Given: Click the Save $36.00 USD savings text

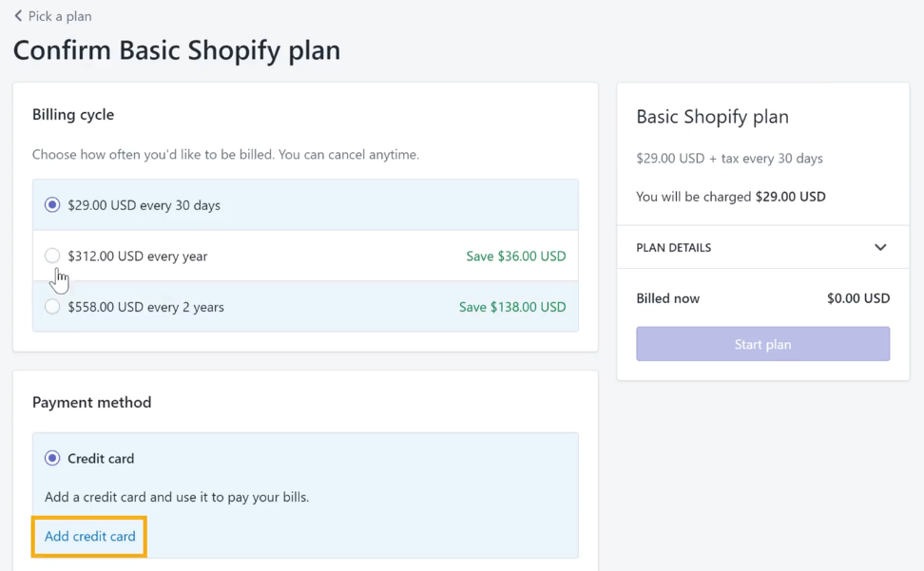Looking at the screenshot, I should pos(515,257).
